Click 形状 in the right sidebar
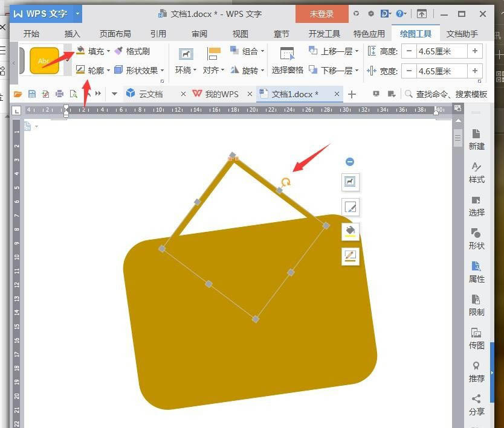 (476, 239)
